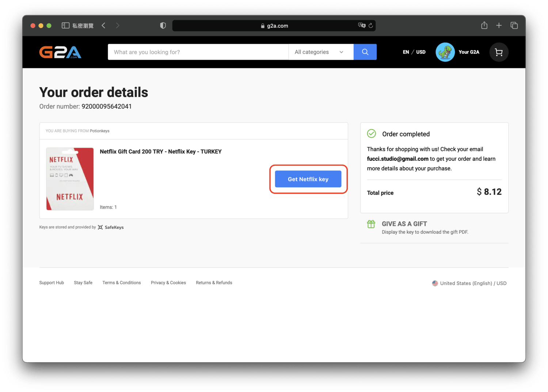Click the search box input field
This screenshot has height=392, width=548.
(198, 52)
